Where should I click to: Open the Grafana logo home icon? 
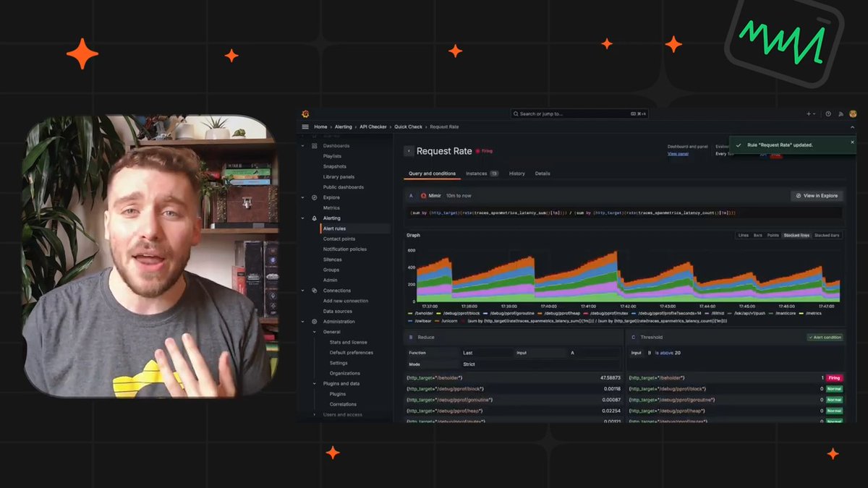305,114
